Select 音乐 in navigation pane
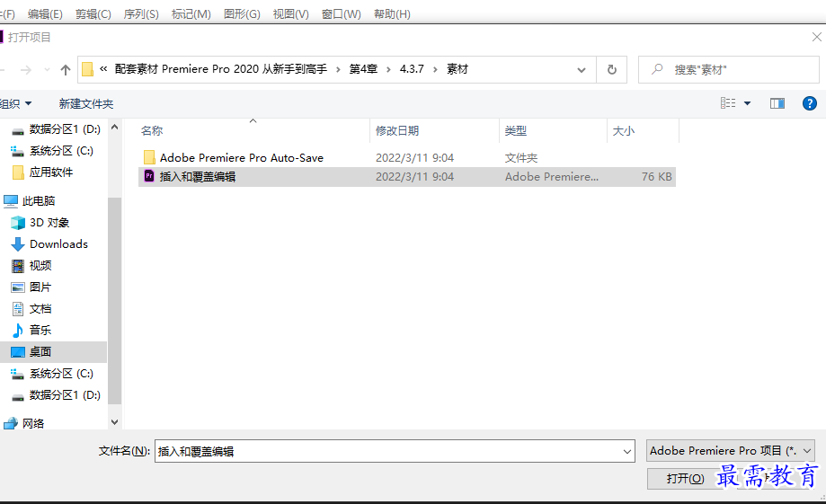This screenshot has width=826, height=504. pos(40,331)
